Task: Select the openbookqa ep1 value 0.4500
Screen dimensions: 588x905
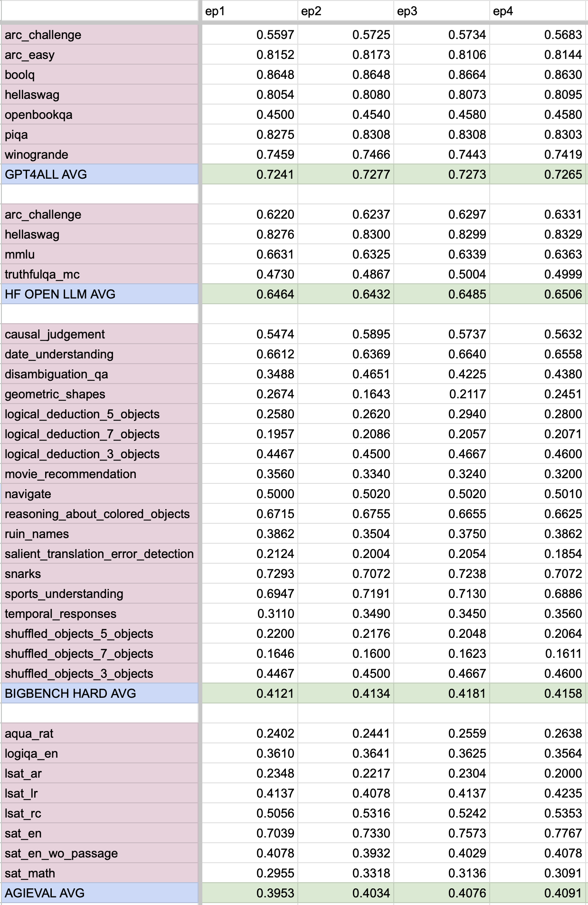Action: (x=250, y=115)
